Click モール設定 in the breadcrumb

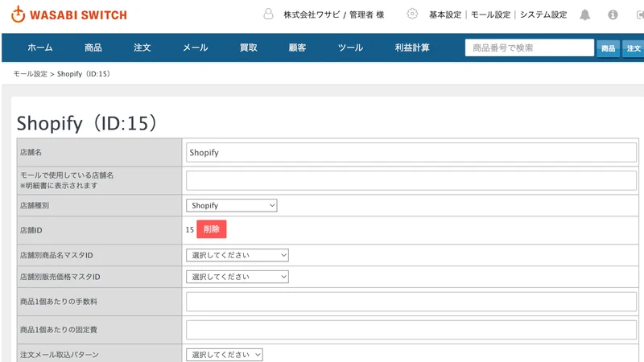(31, 74)
